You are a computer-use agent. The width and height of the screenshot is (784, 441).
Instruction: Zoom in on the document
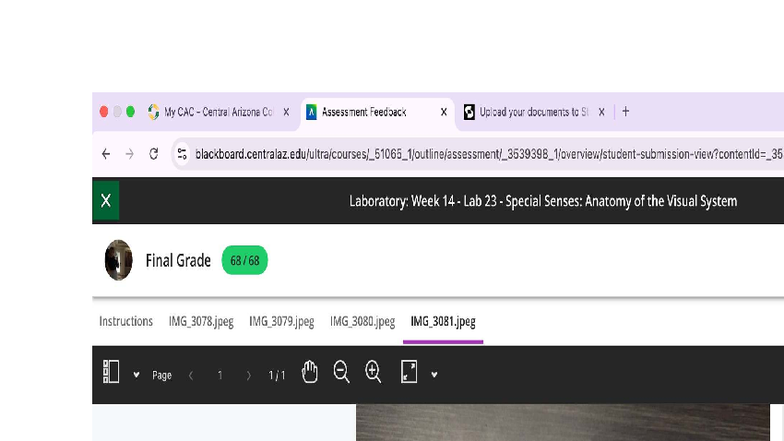click(373, 373)
